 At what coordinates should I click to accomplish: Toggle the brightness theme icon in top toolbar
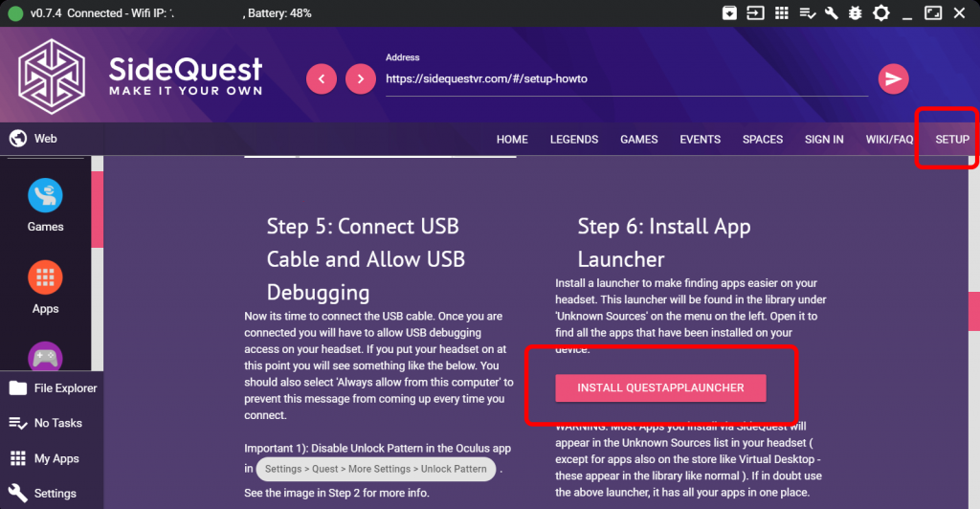tap(881, 13)
